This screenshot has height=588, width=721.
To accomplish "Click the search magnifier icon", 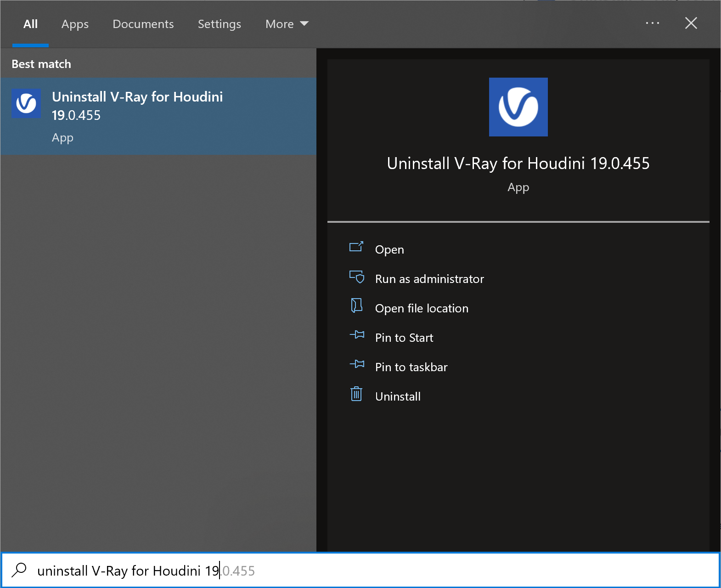I will pyautogui.click(x=19, y=570).
